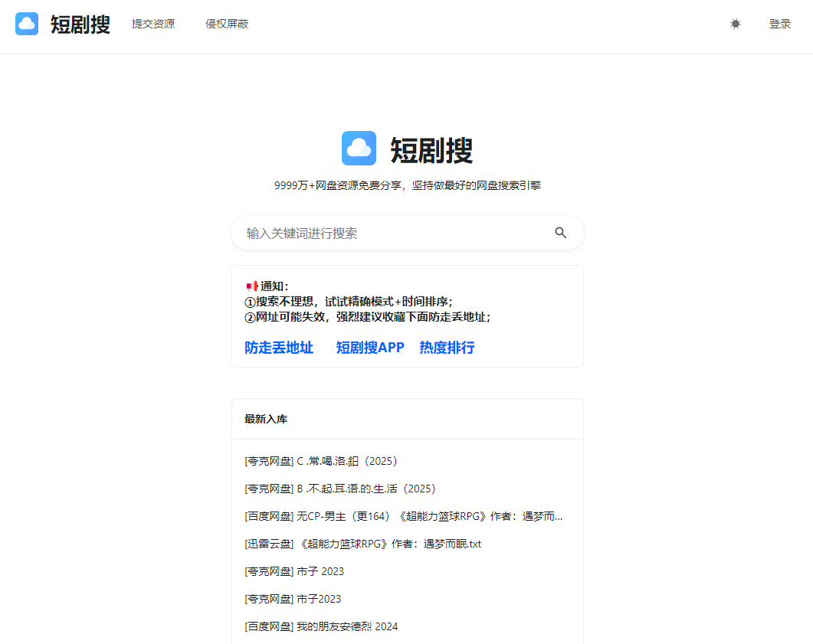Viewport: 813px width, 644px height.
Task: Click the blue cloud logo in header
Action: tap(27, 24)
